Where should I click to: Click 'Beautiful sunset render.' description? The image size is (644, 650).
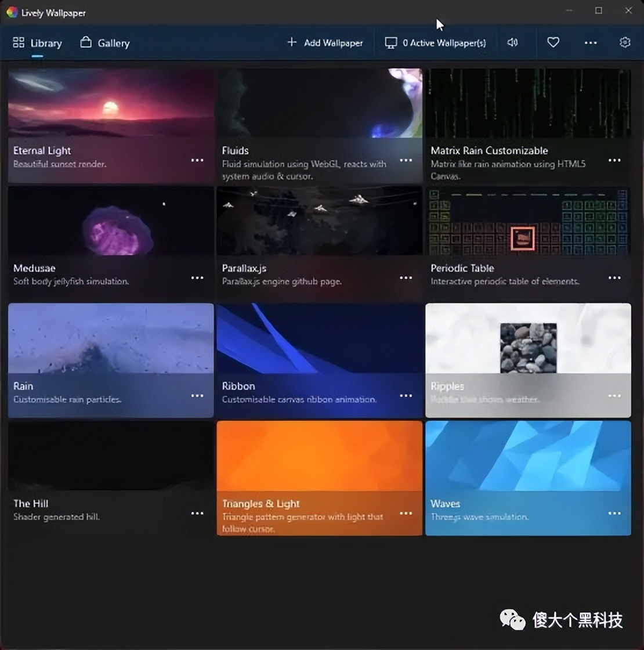tap(60, 164)
